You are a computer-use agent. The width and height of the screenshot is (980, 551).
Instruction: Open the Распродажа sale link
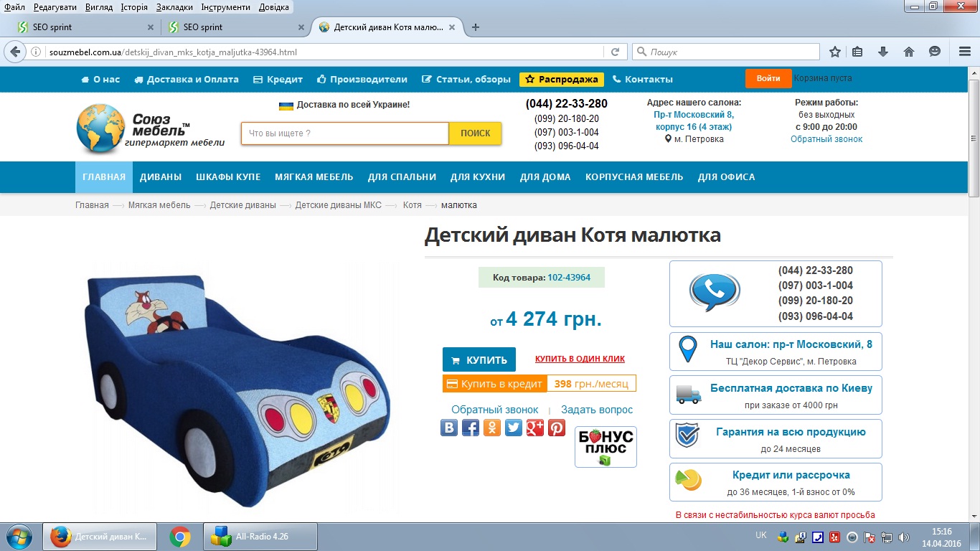562,80
